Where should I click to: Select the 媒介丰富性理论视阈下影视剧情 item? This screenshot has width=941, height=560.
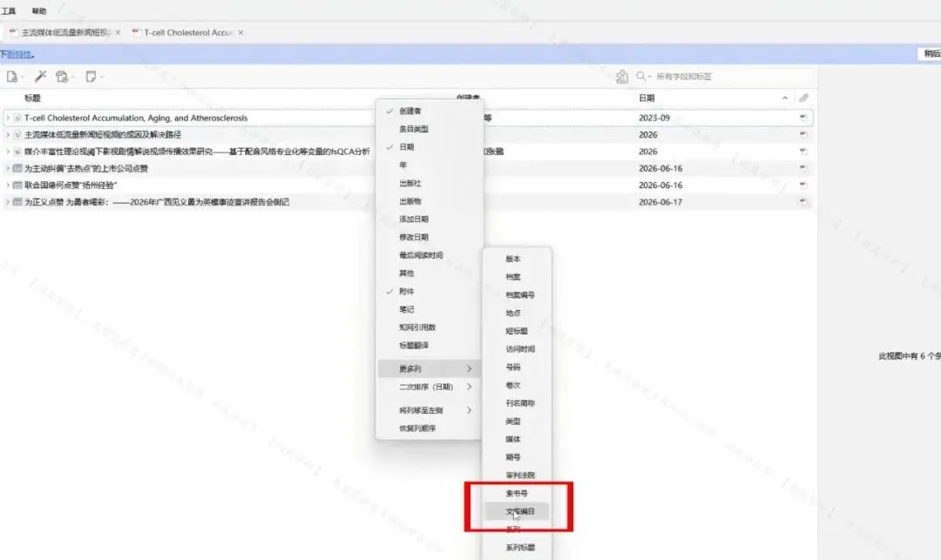tap(197, 151)
